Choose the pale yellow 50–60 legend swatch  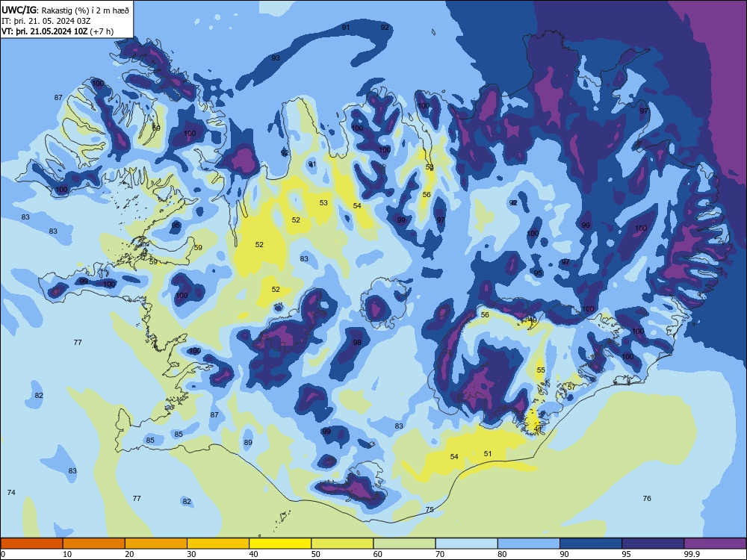[x=342, y=544]
